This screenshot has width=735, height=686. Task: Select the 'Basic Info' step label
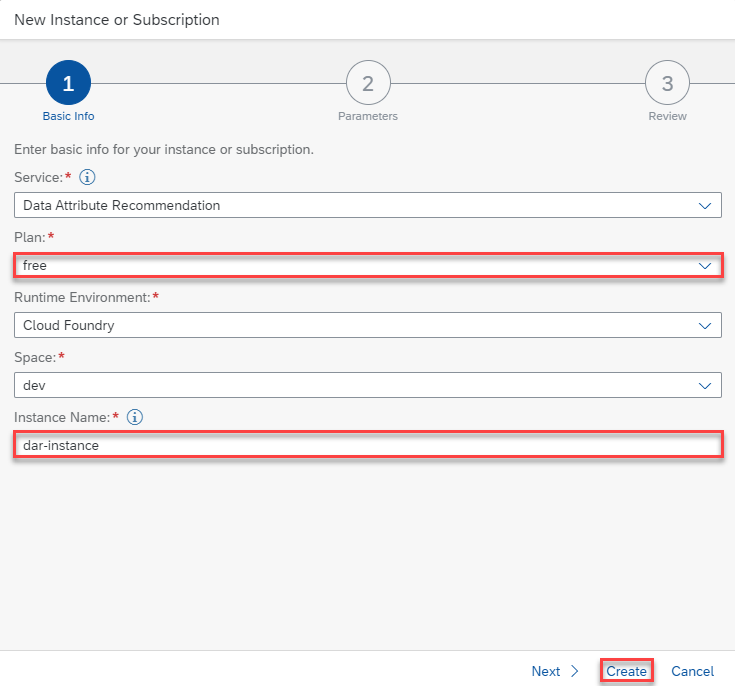point(68,116)
